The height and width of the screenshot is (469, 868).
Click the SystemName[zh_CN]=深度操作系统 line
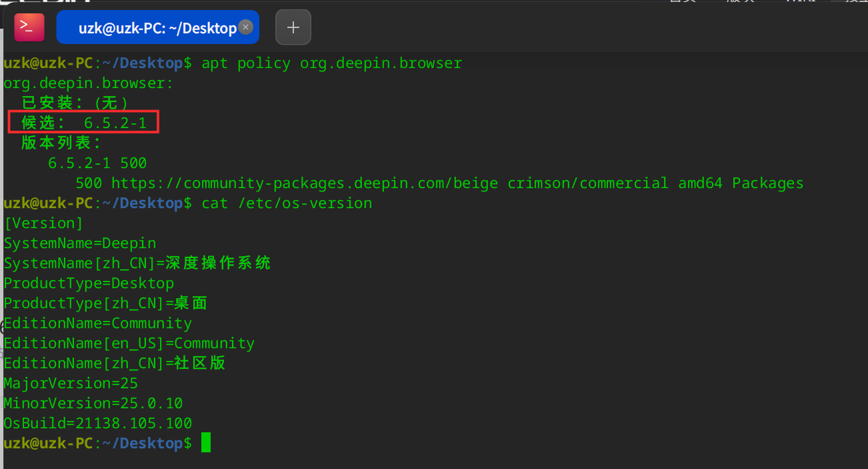tap(137, 264)
